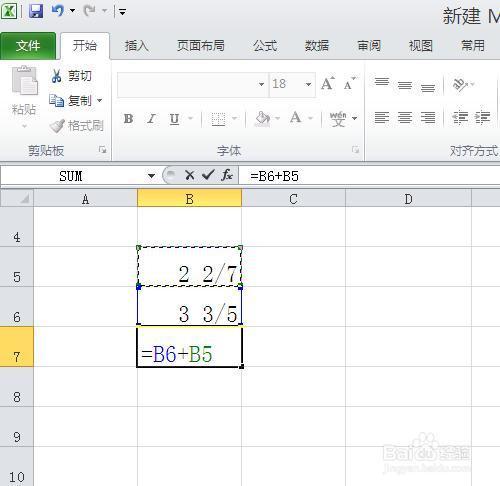Switch to the 公式 ribbon tab

pyautogui.click(x=265, y=46)
